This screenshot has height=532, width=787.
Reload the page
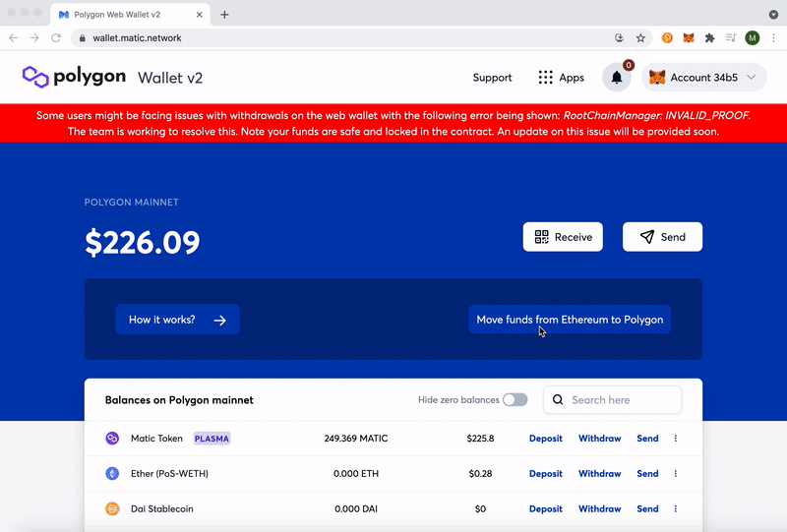[56, 37]
